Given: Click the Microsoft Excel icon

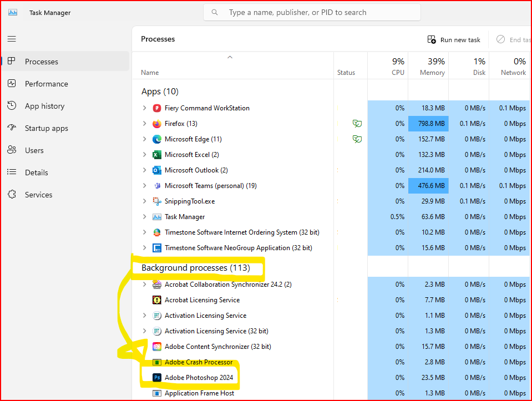Looking at the screenshot, I should tap(156, 155).
